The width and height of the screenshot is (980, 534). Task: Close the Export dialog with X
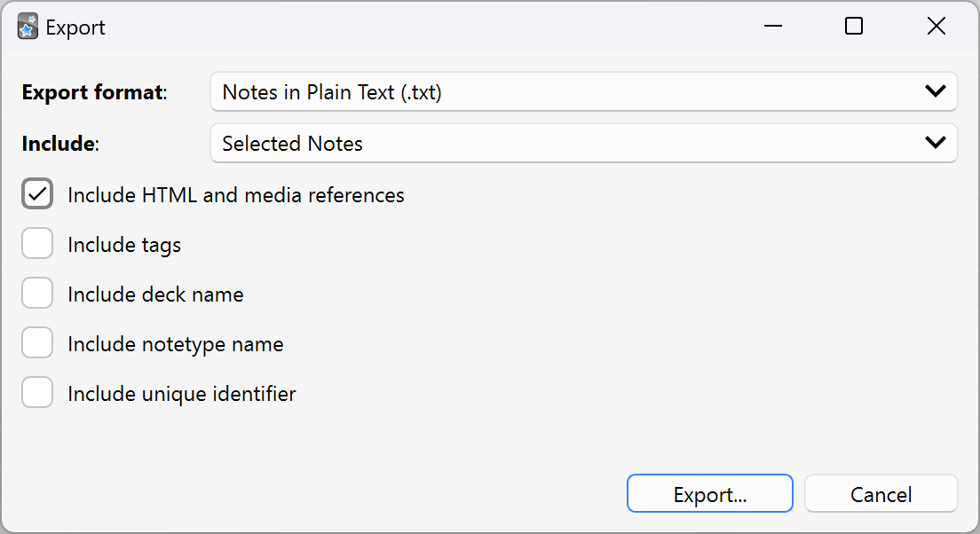(x=936, y=27)
